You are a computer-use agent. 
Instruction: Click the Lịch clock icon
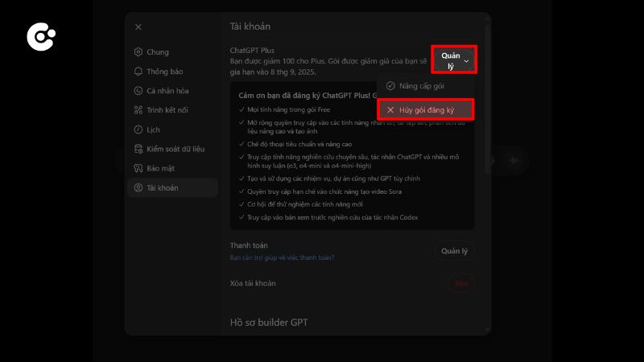tap(138, 130)
